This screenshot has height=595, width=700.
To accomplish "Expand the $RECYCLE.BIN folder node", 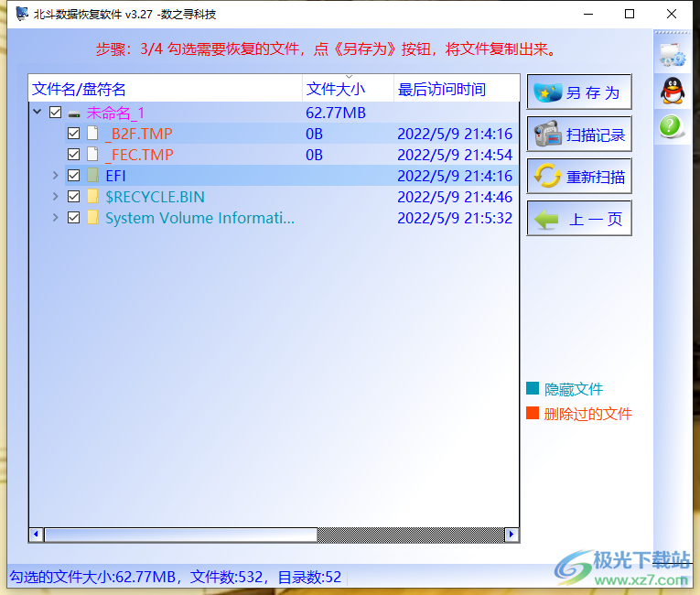I will [55, 196].
